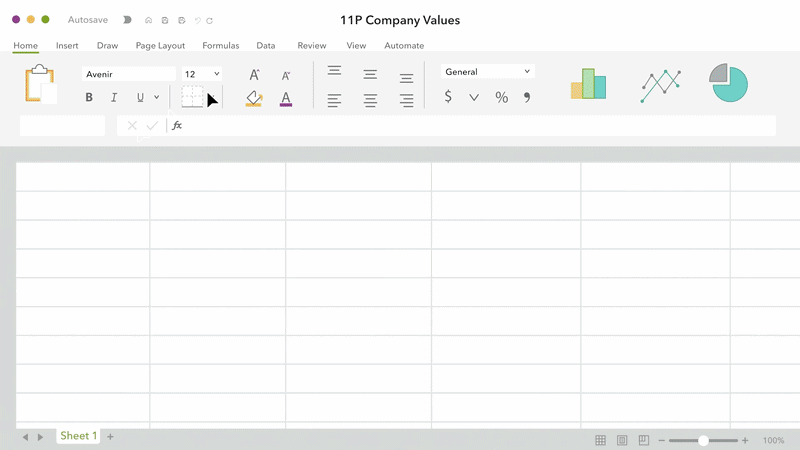
Task: Open the Review tab
Action: tap(312, 45)
